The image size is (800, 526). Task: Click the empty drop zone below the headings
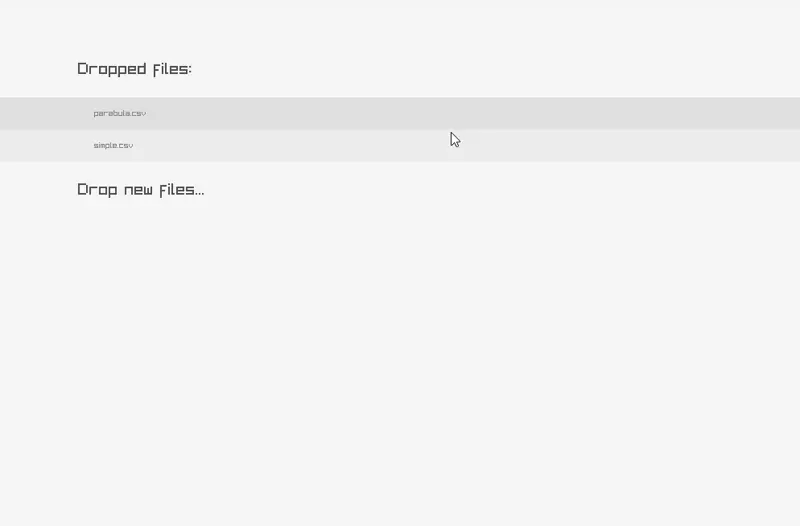(x=400, y=360)
